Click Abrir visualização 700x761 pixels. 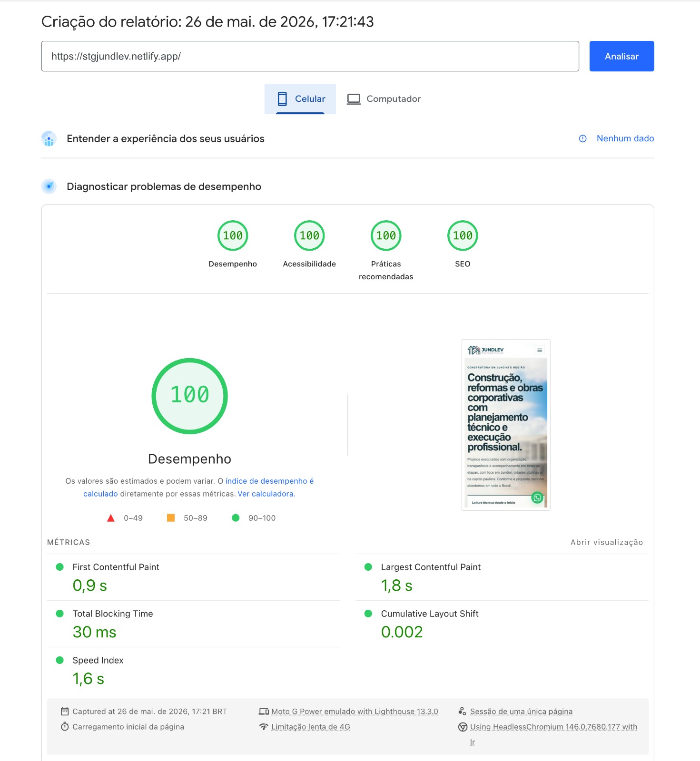pos(607,542)
